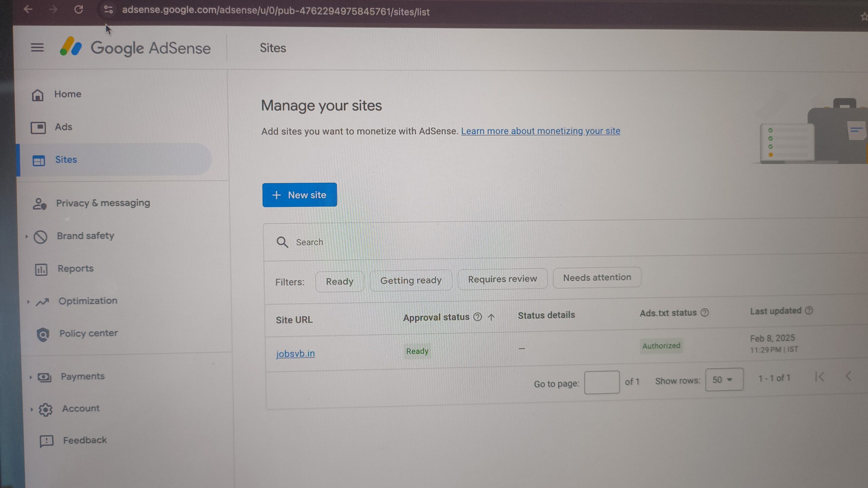Toggle the Ready filter chip

point(339,281)
